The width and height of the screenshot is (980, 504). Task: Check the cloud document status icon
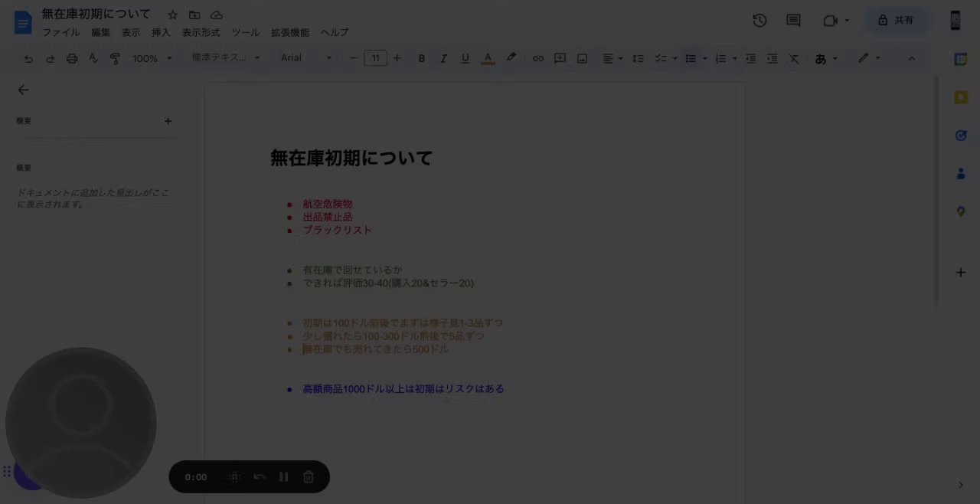pos(217,15)
